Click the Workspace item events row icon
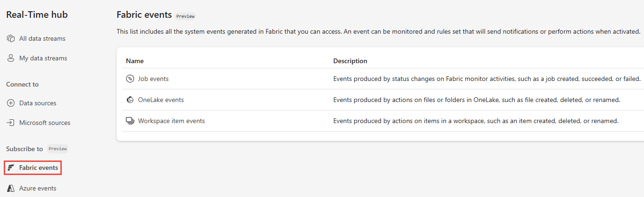The height and width of the screenshot is (197, 644). point(130,121)
